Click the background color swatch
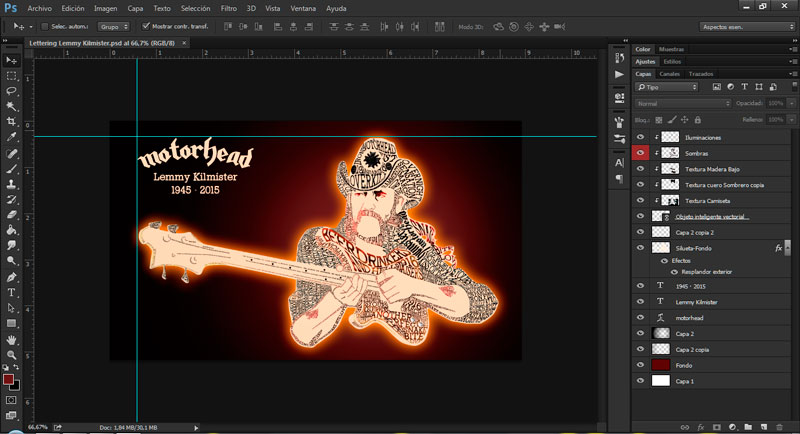Image resolution: width=800 pixels, height=434 pixels. (15, 386)
